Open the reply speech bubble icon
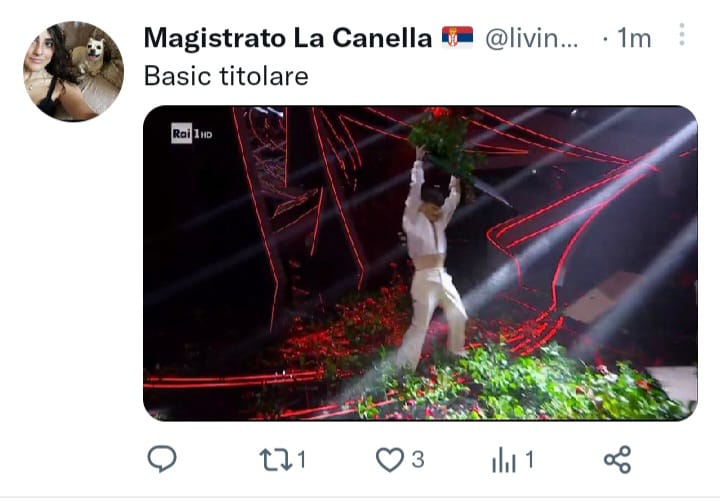720x501 pixels. pyautogui.click(x=162, y=459)
